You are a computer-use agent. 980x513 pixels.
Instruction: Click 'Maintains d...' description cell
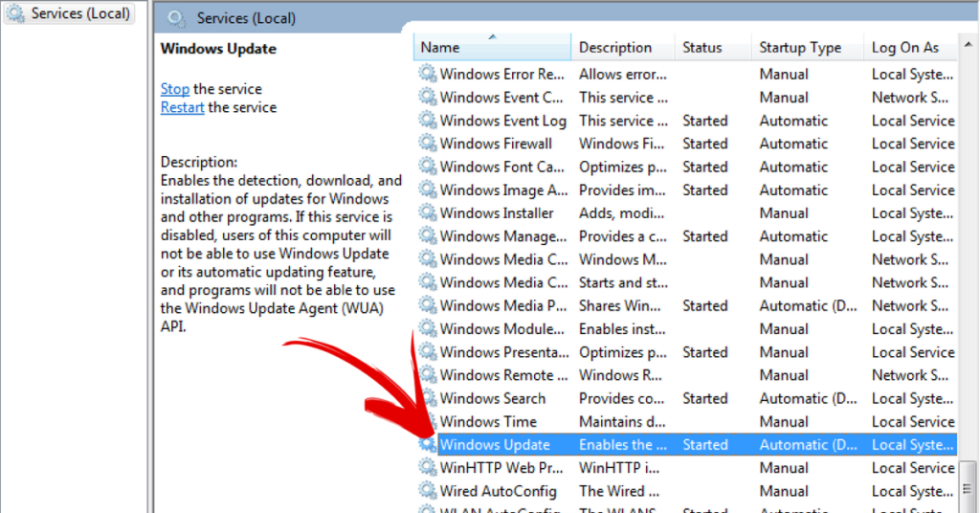coord(622,422)
